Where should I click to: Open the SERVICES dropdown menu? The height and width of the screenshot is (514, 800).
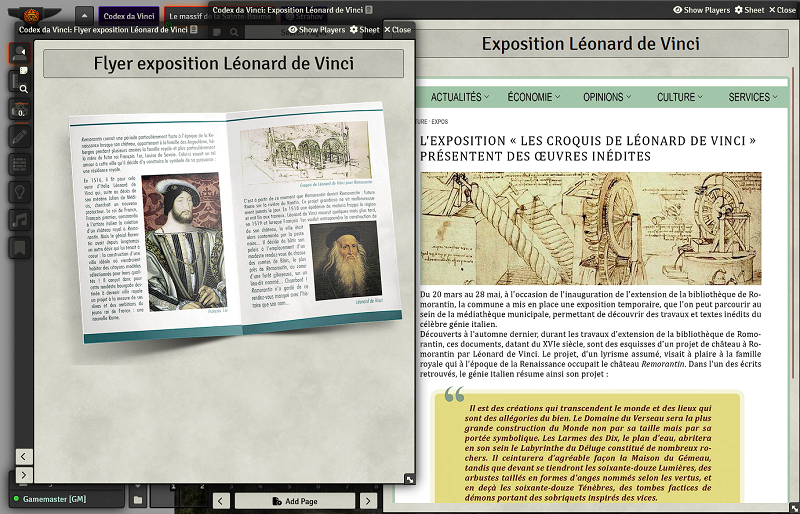coord(754,97)
